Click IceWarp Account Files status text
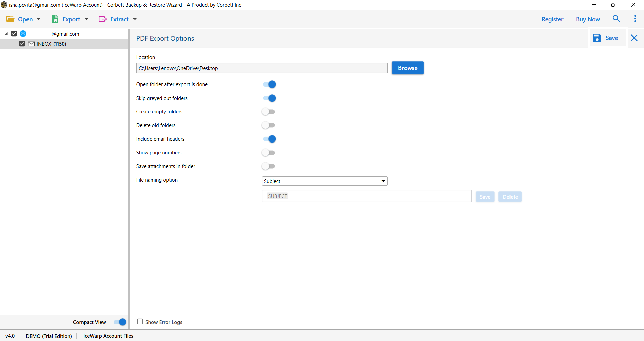This screenshot has width=644, height=341. click(x=108, y=336)
